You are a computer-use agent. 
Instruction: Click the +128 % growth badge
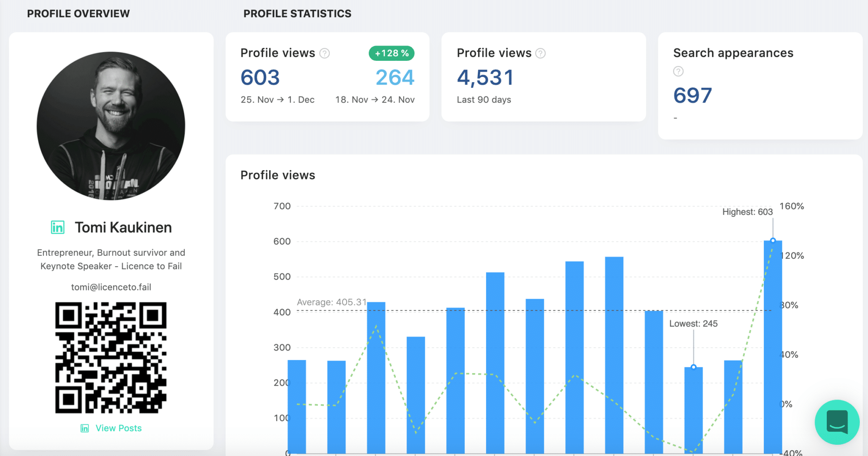pos(391,53)
